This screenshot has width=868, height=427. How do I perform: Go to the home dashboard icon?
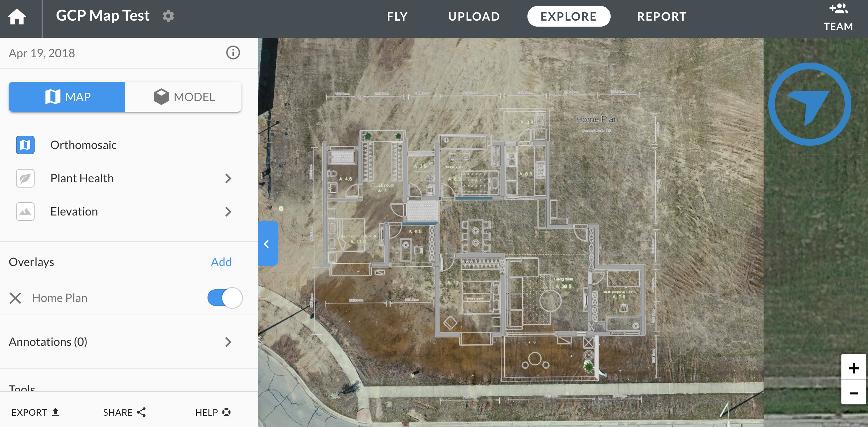17,17
